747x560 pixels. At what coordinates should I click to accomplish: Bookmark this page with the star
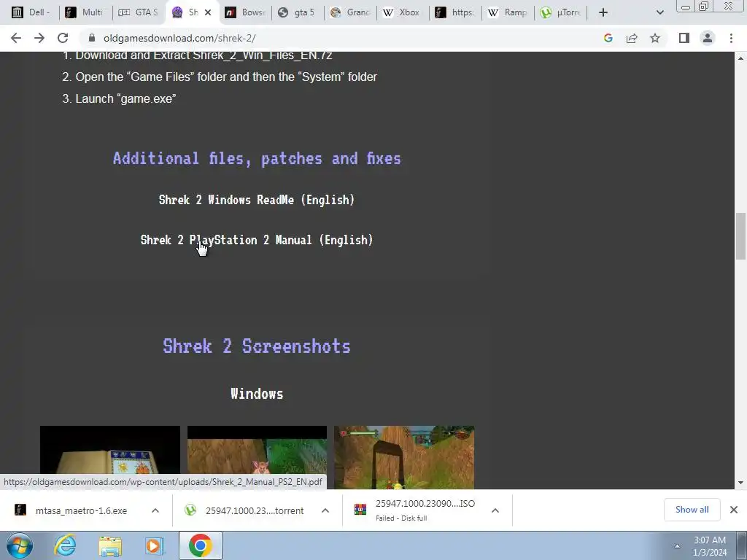[x=655, y=38]
